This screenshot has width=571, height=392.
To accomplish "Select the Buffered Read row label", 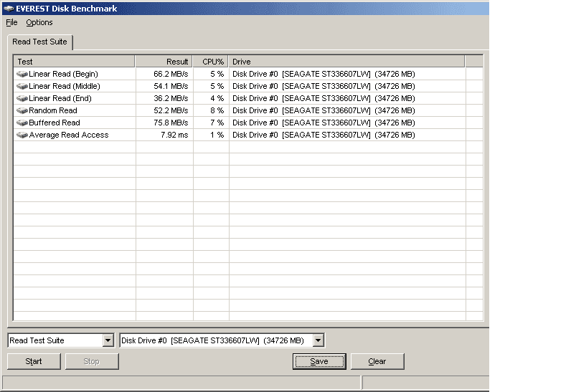I will tap(55, 123).
